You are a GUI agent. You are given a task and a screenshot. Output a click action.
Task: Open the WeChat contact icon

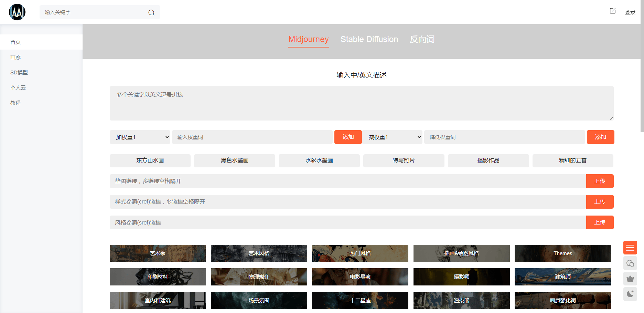click(630, 263)
